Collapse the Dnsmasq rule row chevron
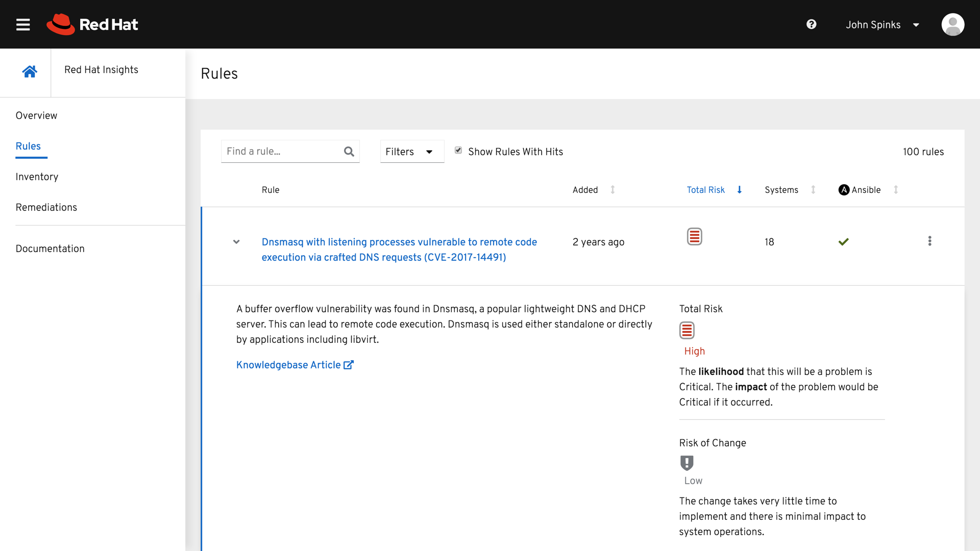 pyautogui.click(x=236, y=242)
